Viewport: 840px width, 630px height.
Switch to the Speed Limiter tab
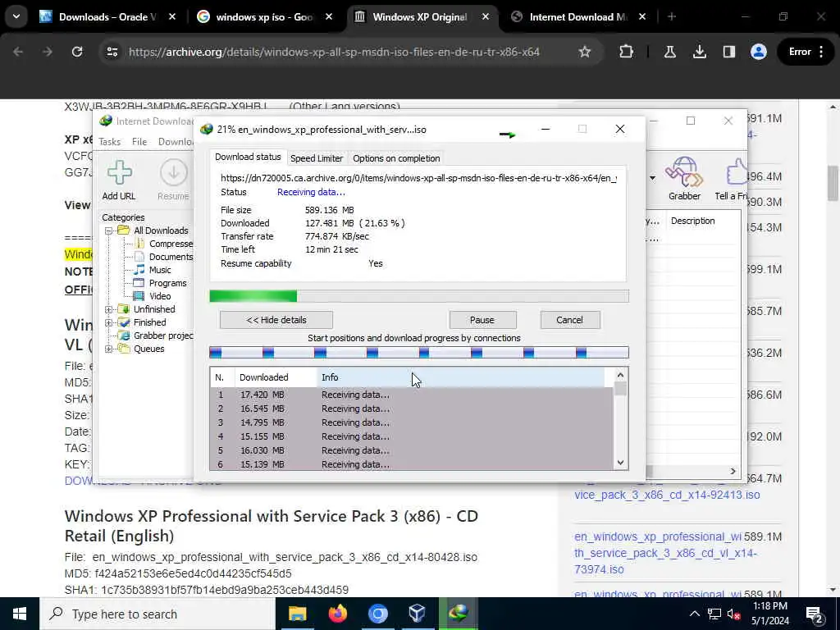tap(317, 158)
